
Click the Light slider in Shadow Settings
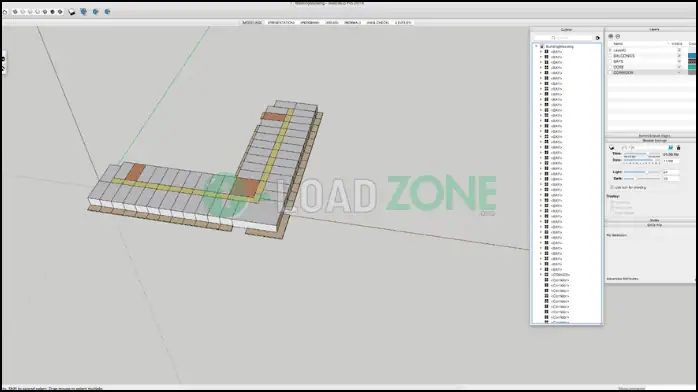[641, 172]
